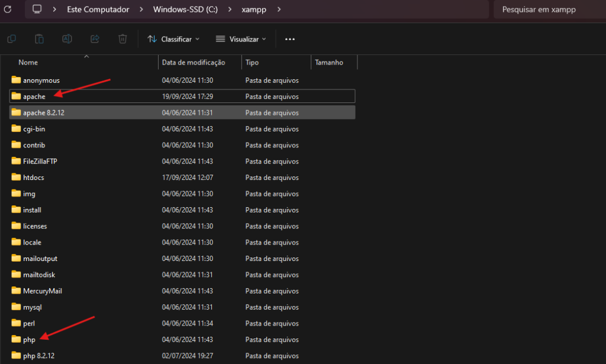Select the img folder icon
606x364 pixels.
(x=16, y=193)
